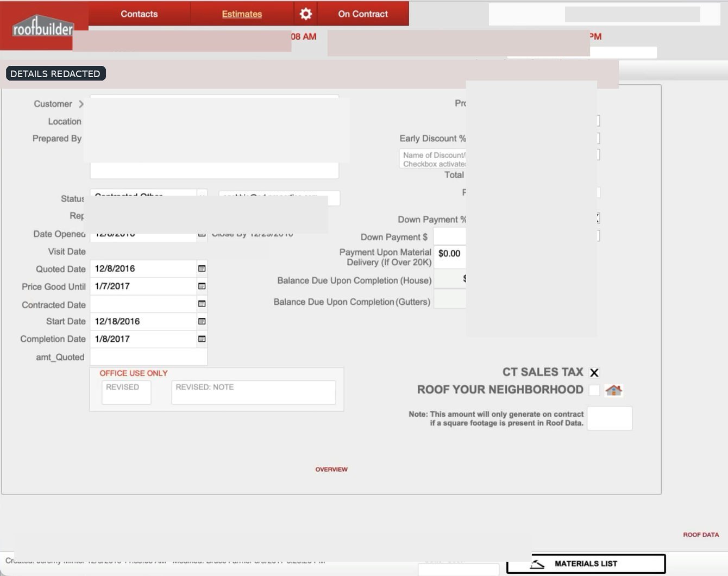Open the MATERIALS LIST button
The width and height of the screenshot is (728, 576).
pos(586,564)
